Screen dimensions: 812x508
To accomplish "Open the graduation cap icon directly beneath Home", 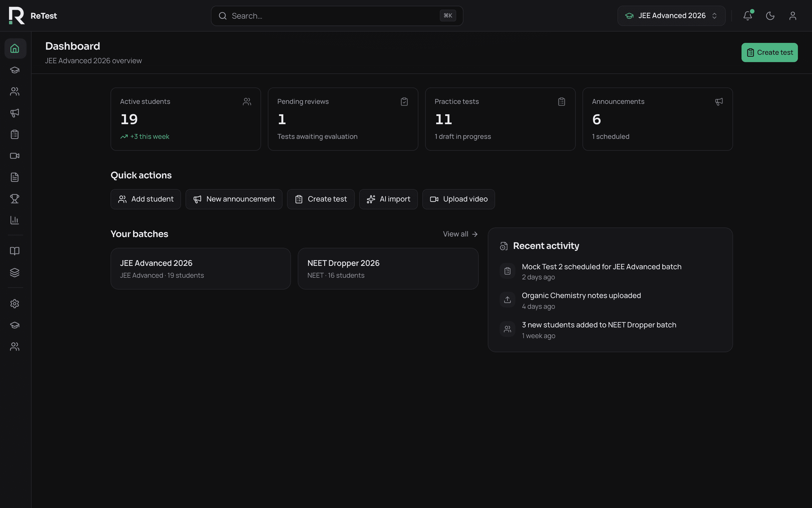I will [15, 70].
